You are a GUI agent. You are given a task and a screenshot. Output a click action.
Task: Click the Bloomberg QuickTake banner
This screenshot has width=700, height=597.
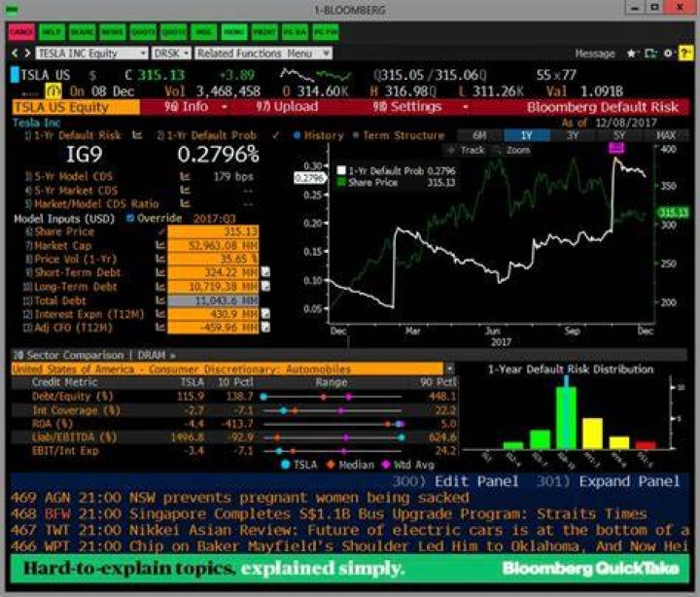click(x=350, y=569)
